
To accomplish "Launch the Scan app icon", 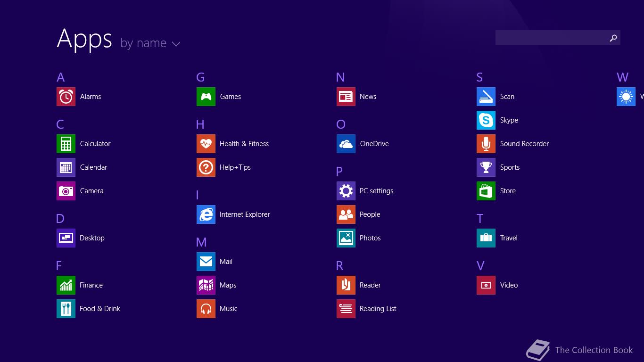I will 486,97.
